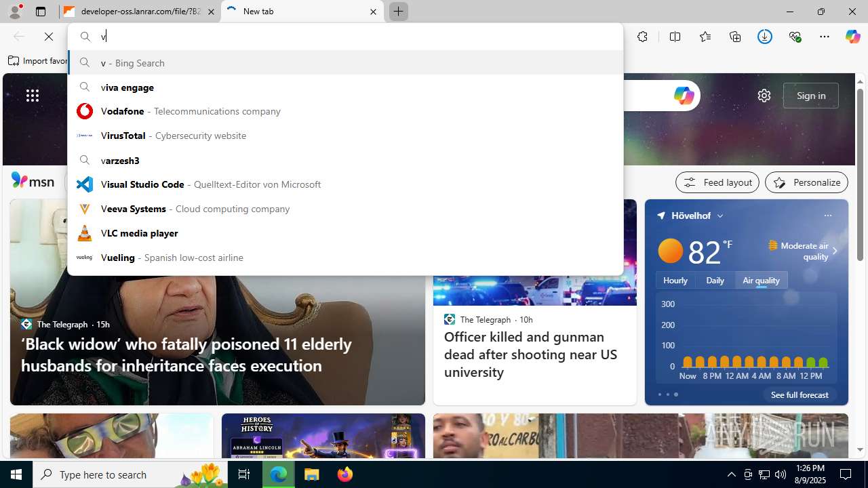Select Hourly weather tab
This screenshot has width=868, height=488.
click(x=675, y=280)
